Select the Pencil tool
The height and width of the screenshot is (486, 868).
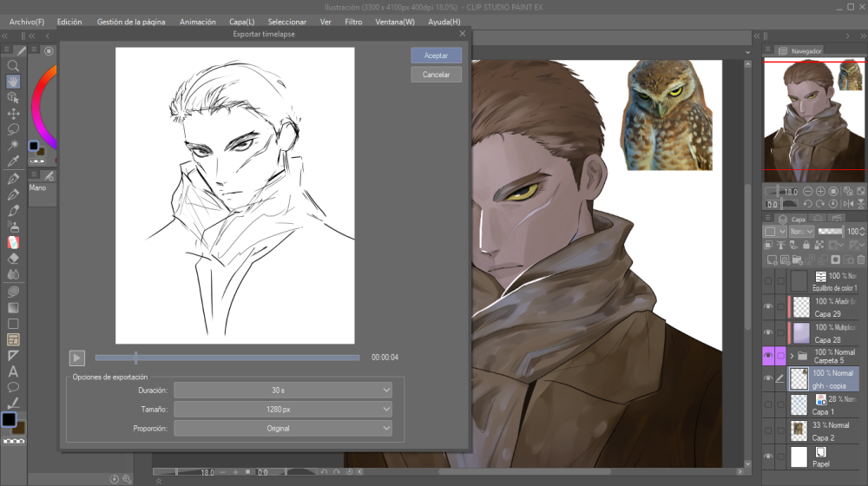13,195
